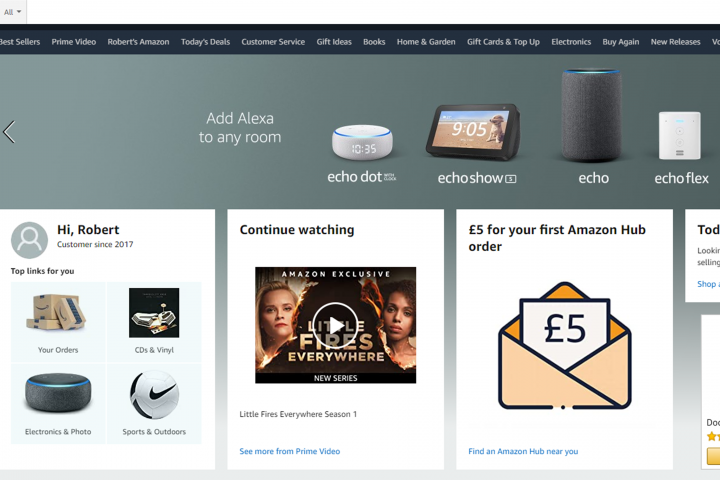The height and width of the screenshot is (480, 720).
Task: Open the Your Orders boxes tile
Action: click(58, 322)
